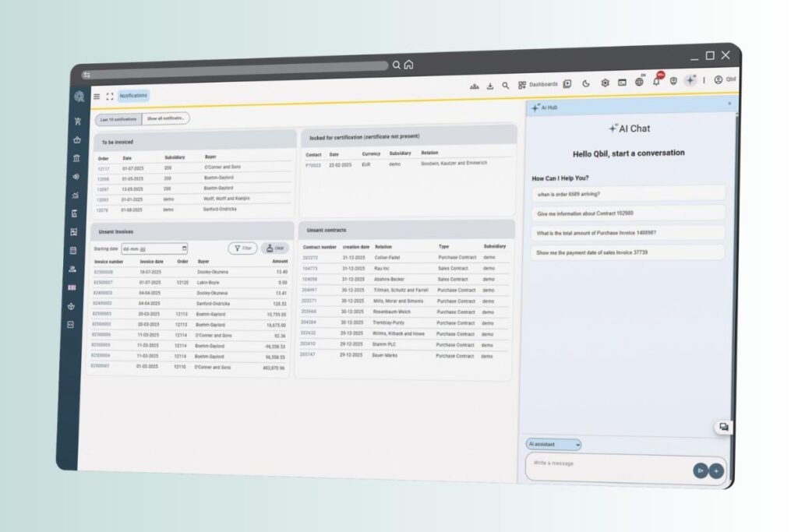Open the Starting date picker calendar
Viewport: 798px width, 532px height.
coord(184,248)
